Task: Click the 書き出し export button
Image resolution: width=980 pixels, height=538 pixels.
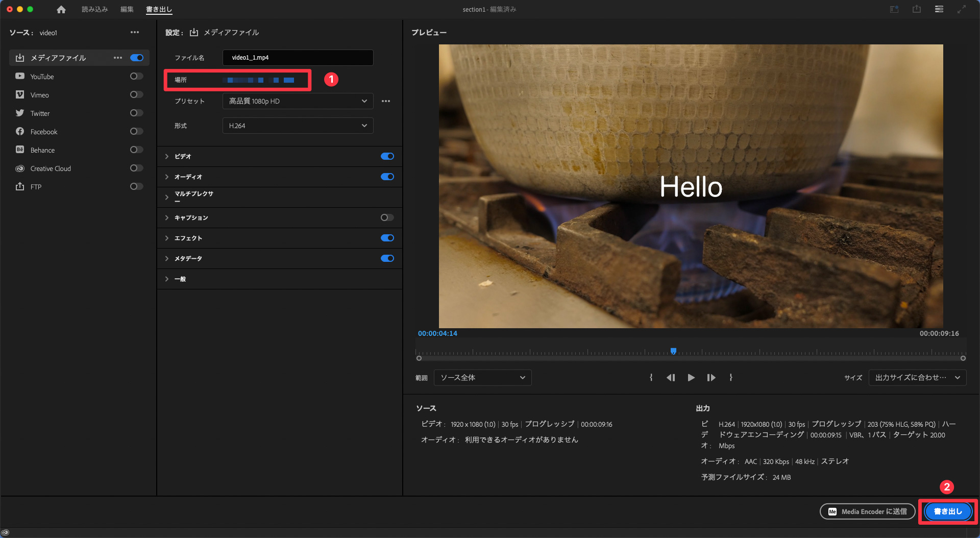Action: 948,511
